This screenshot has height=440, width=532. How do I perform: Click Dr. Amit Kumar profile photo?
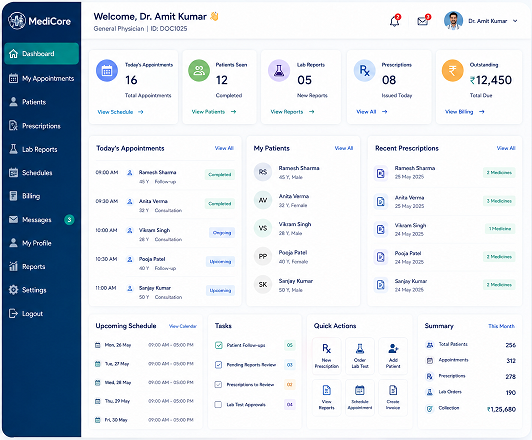(x=453, y=21)
